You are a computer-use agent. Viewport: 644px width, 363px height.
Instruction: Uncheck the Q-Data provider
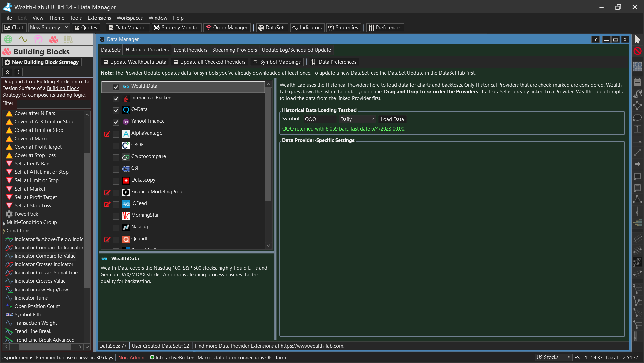point(116,110)
